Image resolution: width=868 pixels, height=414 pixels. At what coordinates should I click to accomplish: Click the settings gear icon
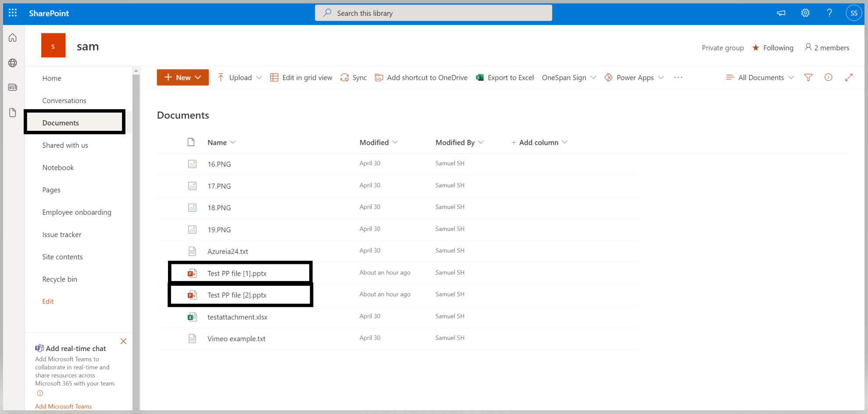coord(805,13)
